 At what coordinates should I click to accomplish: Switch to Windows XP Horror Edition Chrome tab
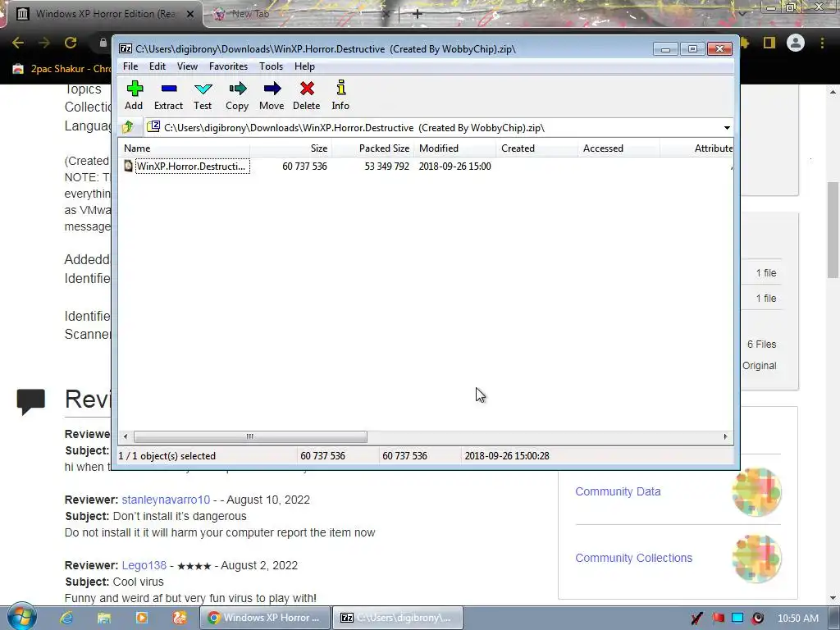106,14
